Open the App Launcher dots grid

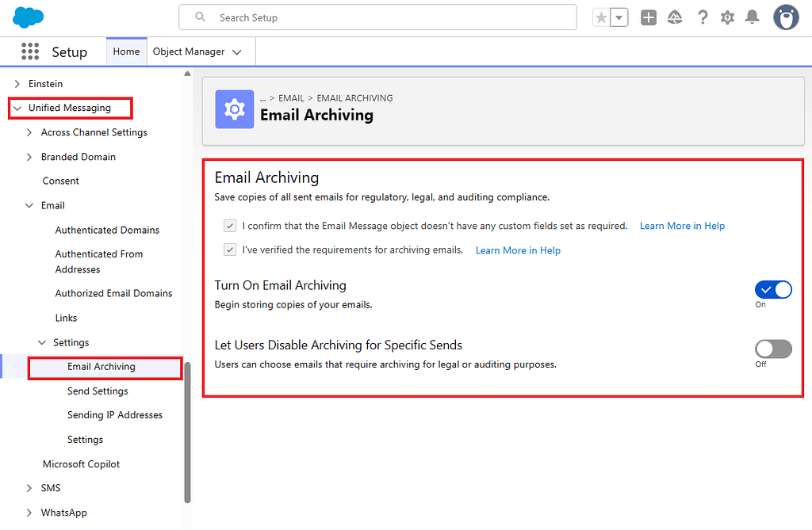[30, 51]
